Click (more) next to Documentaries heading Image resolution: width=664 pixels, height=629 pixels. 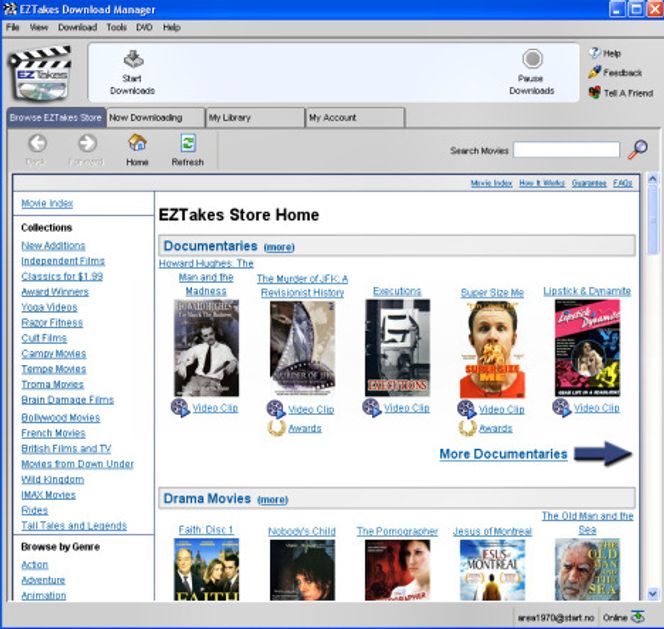pos(279,247)
